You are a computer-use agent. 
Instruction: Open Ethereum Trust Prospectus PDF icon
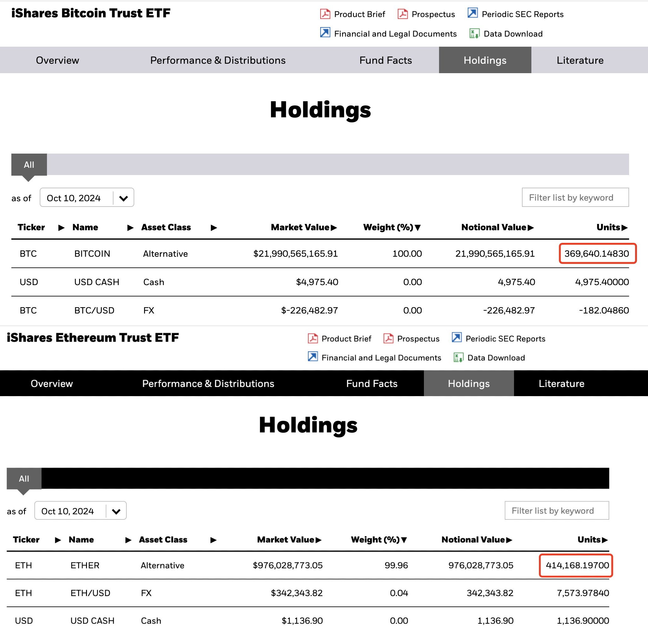[x=388, y=338]
